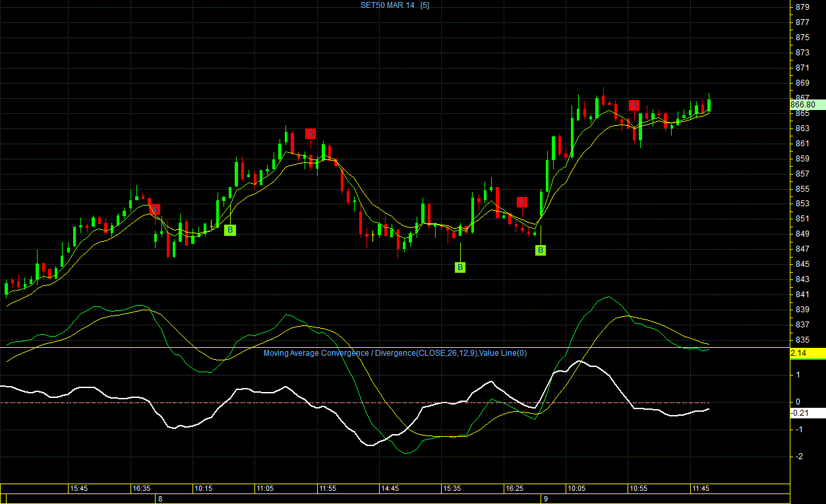
Task: Click the current price tag 866.80
Action: click(807, 105)
